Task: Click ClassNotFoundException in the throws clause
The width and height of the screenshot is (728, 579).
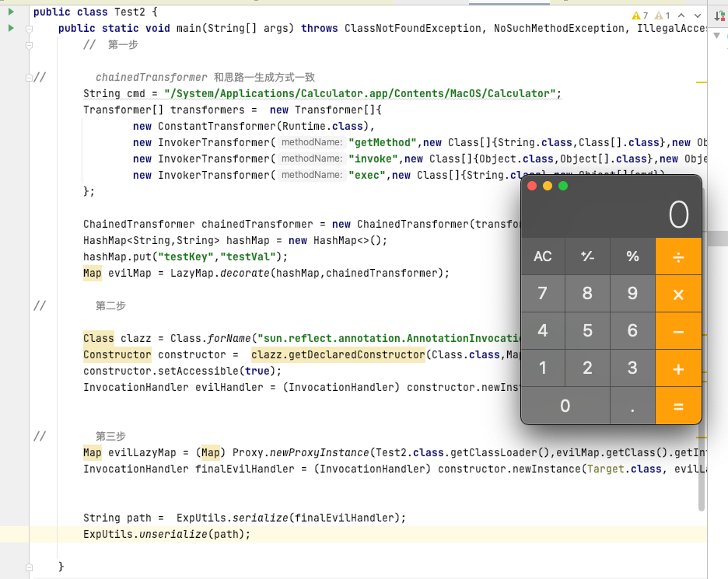Action: pyautogui.click(x=413, y=29)
